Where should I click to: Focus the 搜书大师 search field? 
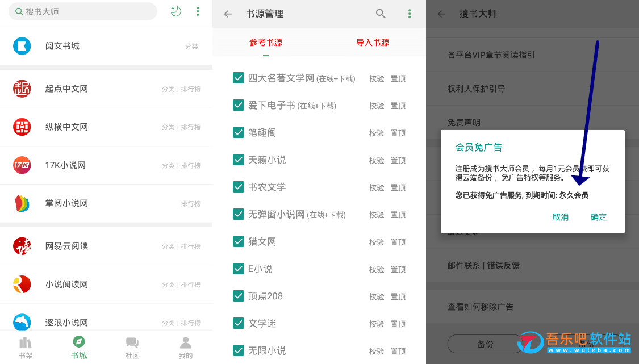[83, 11]
